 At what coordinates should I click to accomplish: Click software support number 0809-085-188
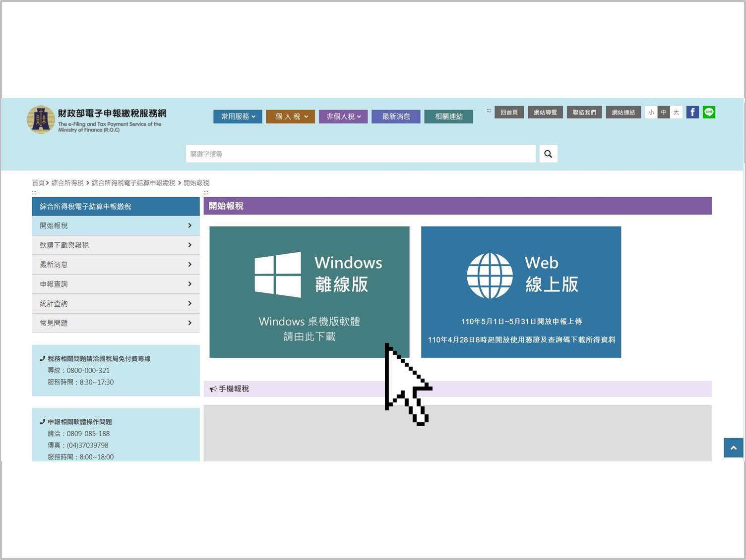88,434
